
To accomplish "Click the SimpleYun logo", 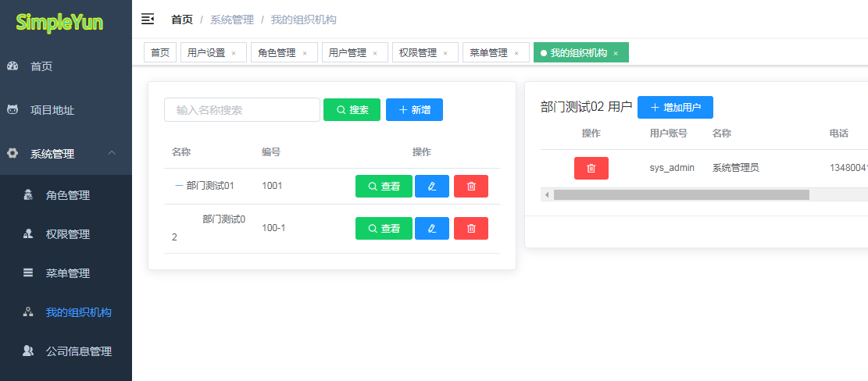I will 60,22.
